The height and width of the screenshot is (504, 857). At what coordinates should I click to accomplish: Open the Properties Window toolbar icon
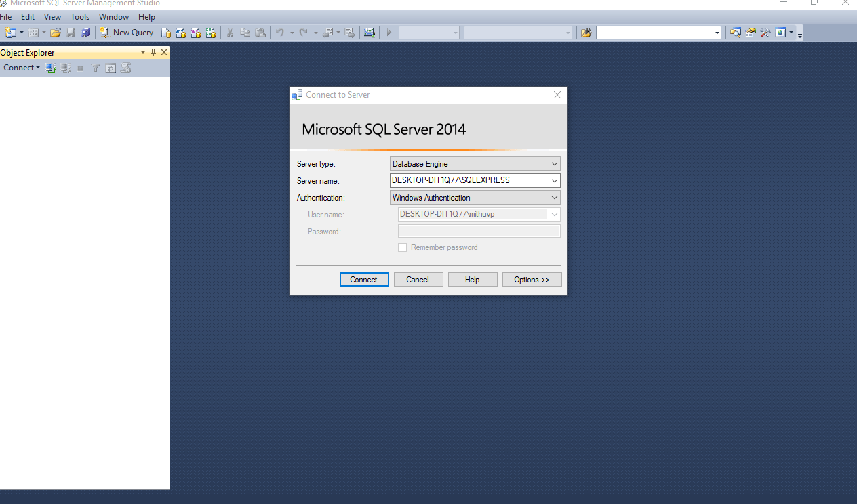coord(750,33)
